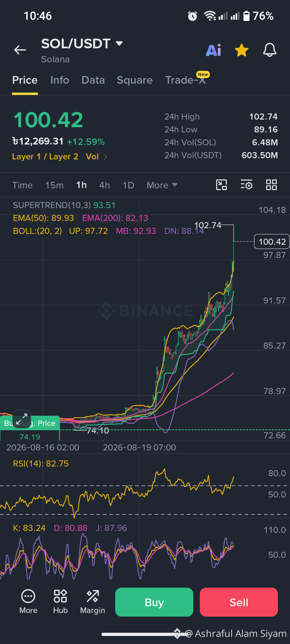Image resolution: width=290 pixels, height=644 pixels.
Task: Click the 2026-08-19 07:00 time axis label
Action: pyautogui.click(x=139, y=448)
